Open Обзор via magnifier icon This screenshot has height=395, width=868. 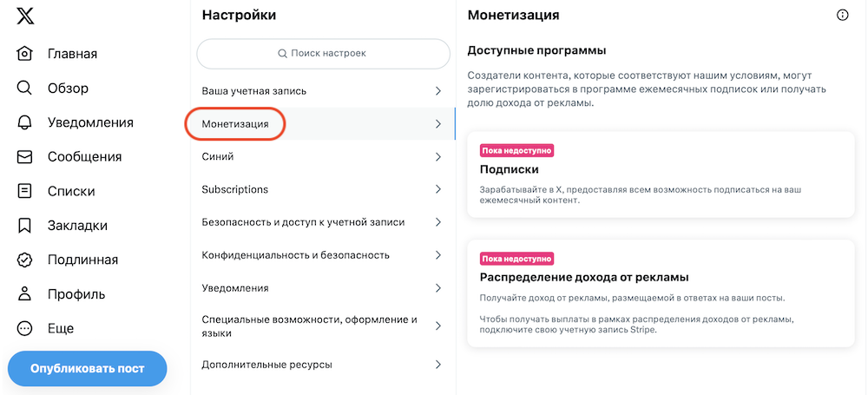coord(25,88)
